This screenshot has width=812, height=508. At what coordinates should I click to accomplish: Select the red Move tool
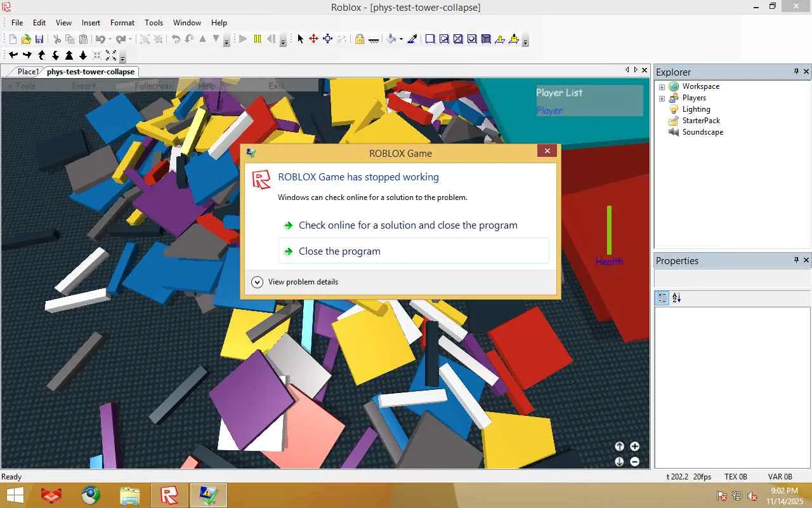pyautogui.click(x=313, y=39)
